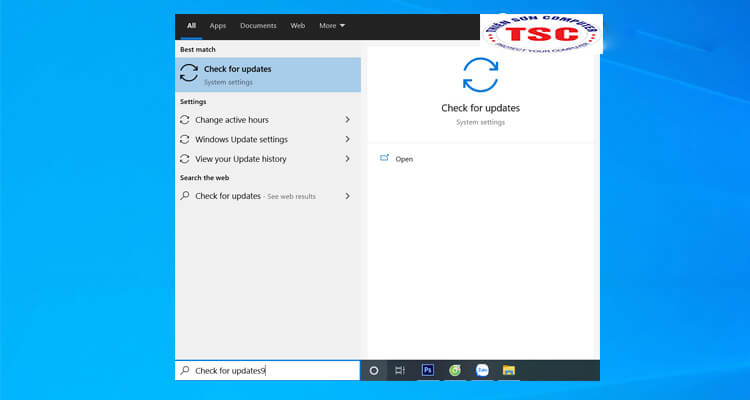Screen dimensions: 750x400
Task: Click the Open icon in preview pane
Action: click(384, 158)
